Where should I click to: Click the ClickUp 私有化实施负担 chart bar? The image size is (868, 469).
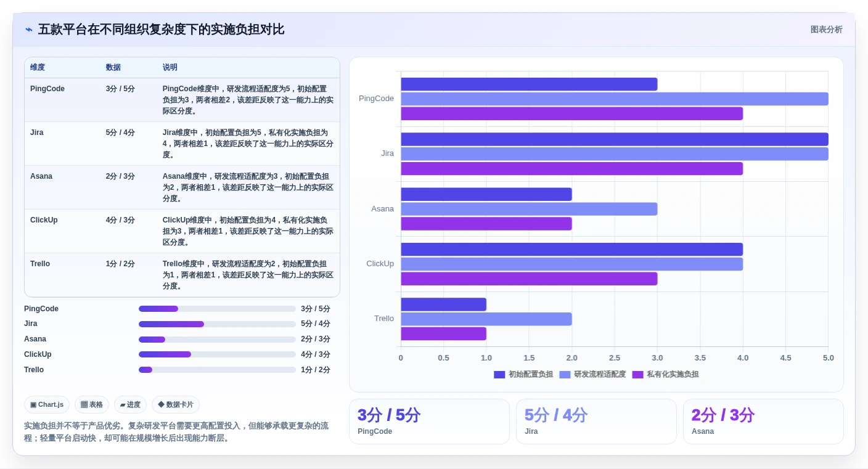pos(529,279)
